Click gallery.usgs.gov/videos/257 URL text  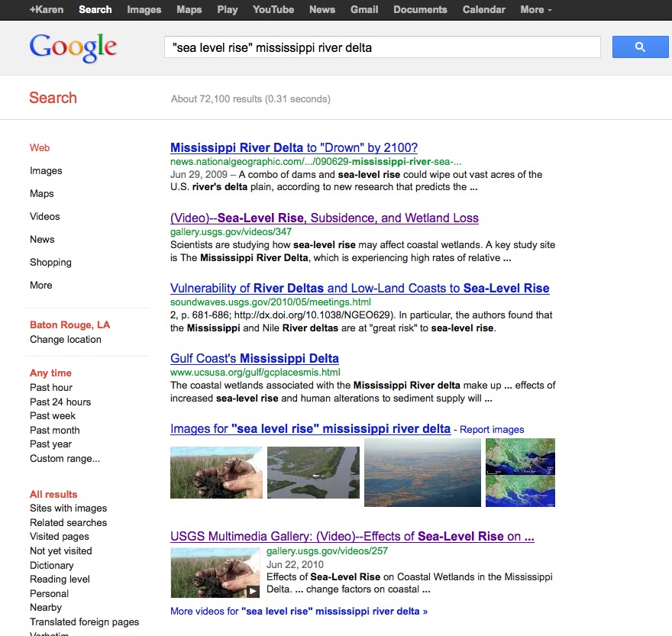pos(327,550)
